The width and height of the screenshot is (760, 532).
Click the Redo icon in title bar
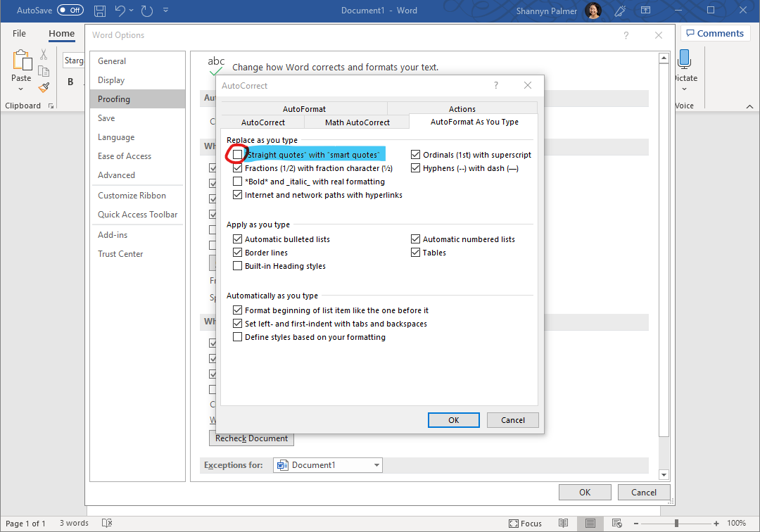click(x=147, y=11)
